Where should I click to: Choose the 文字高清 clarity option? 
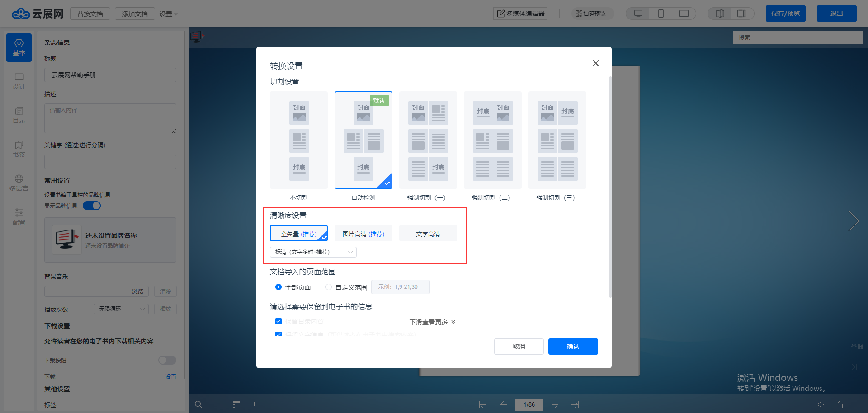coord(428,234)
